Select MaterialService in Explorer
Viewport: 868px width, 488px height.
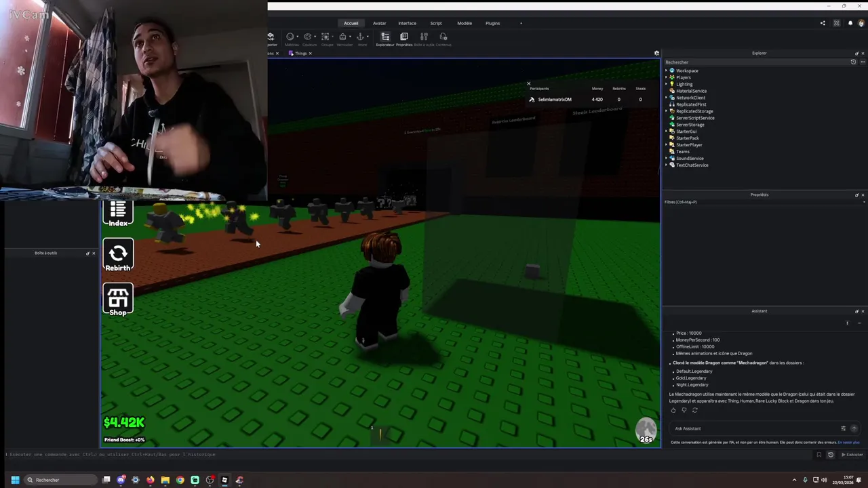(691, 91)
